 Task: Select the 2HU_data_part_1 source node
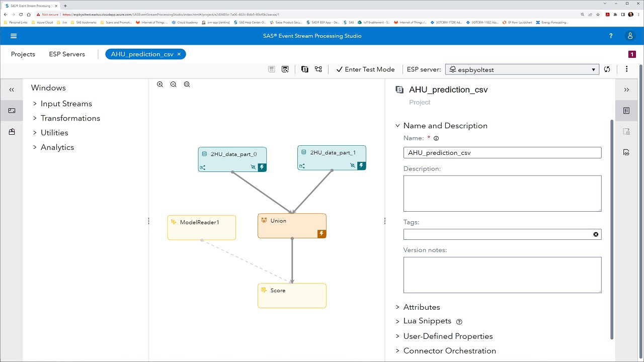coord(332,158)
